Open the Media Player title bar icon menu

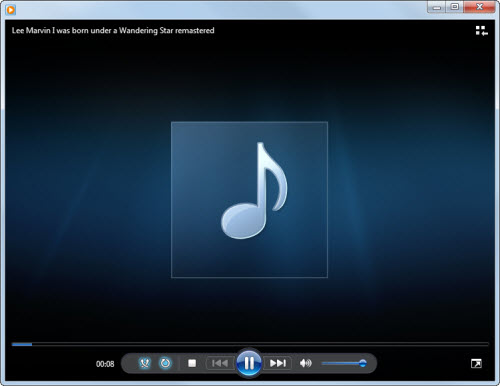(x=11, y=10)
